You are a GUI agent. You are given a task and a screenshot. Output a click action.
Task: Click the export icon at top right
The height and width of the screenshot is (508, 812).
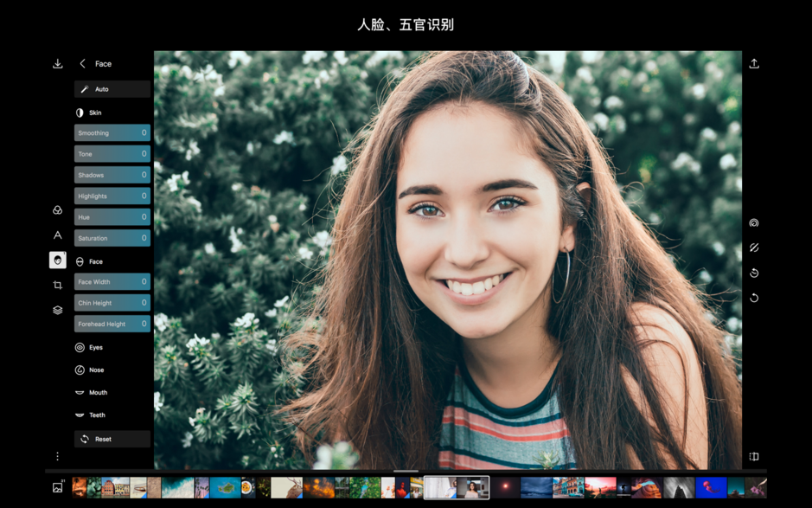(x=753, y=63)
